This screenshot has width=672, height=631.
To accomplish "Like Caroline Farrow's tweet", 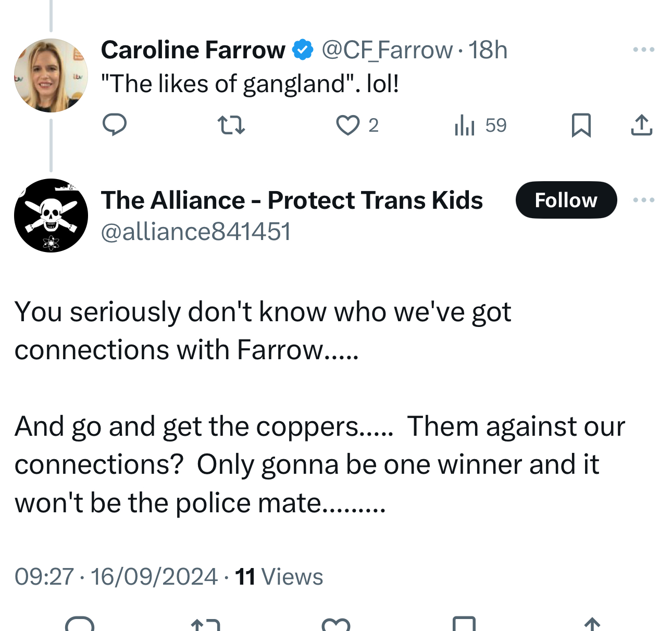I will click(347, 125).
